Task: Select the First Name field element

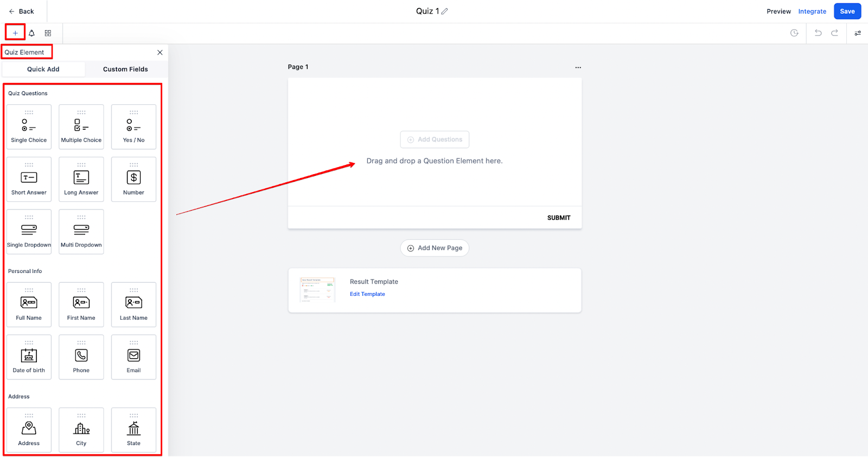Action: [81, 304]
